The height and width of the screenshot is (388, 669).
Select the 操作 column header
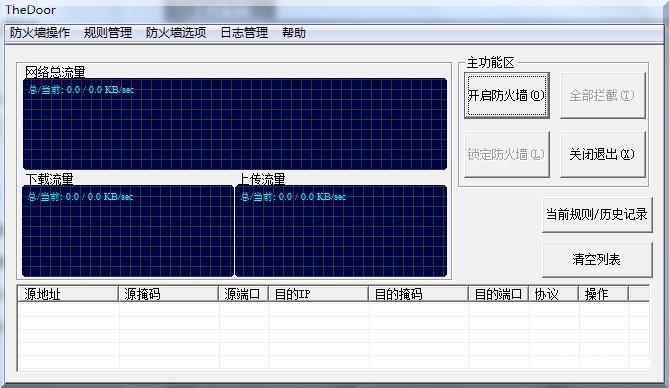pos(603,294)
